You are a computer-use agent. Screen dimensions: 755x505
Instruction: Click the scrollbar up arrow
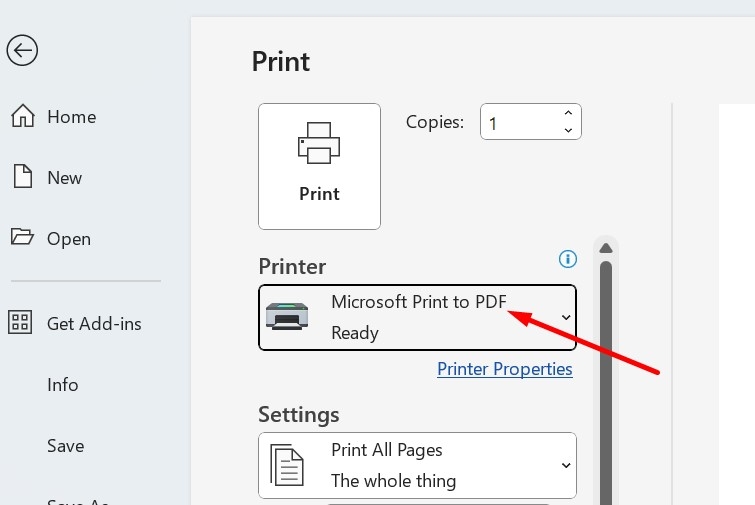point(606,248)
